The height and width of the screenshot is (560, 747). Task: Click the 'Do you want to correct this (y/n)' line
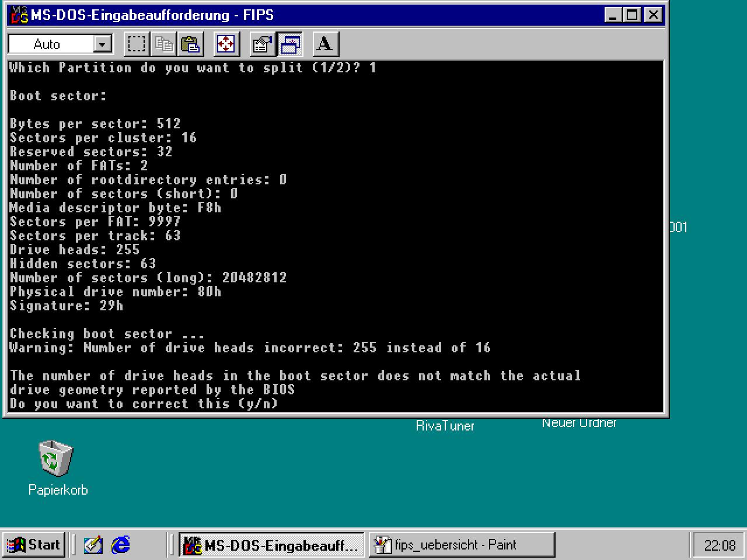click(x=144, y=404)
